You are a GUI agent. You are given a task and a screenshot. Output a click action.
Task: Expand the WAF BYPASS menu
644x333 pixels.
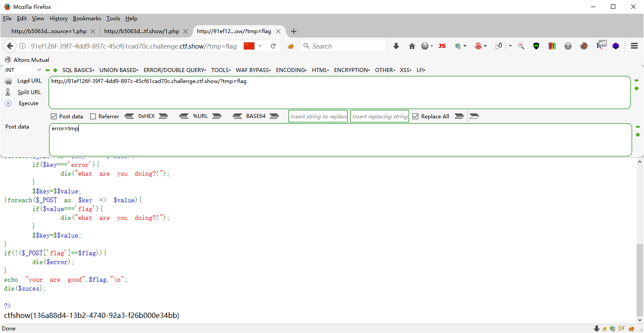tap(254, 70)
